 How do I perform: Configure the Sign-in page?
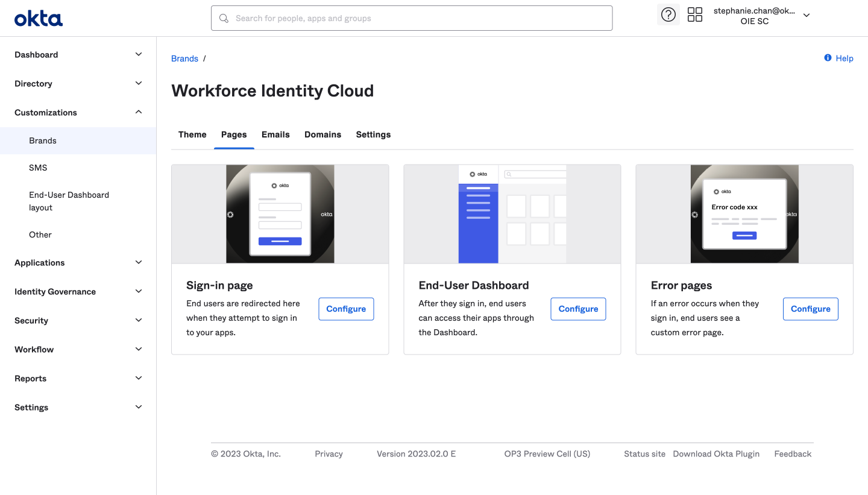coord(346,309)
